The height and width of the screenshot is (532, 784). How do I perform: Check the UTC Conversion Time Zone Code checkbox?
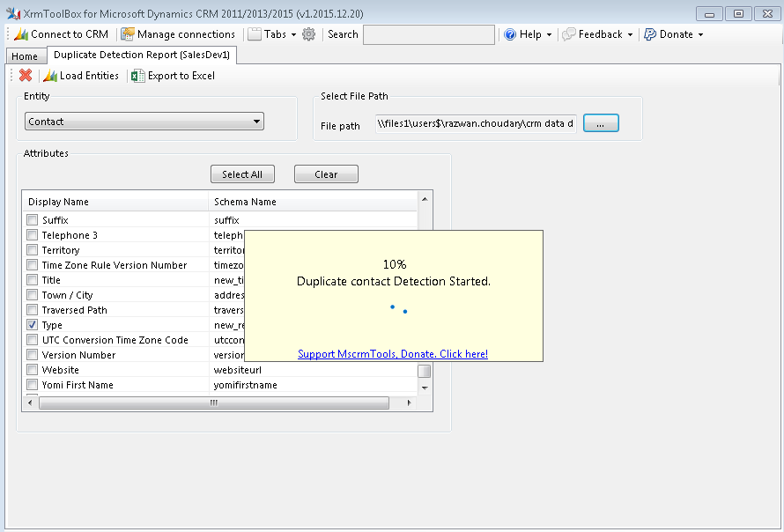click(x=33, y=340)
